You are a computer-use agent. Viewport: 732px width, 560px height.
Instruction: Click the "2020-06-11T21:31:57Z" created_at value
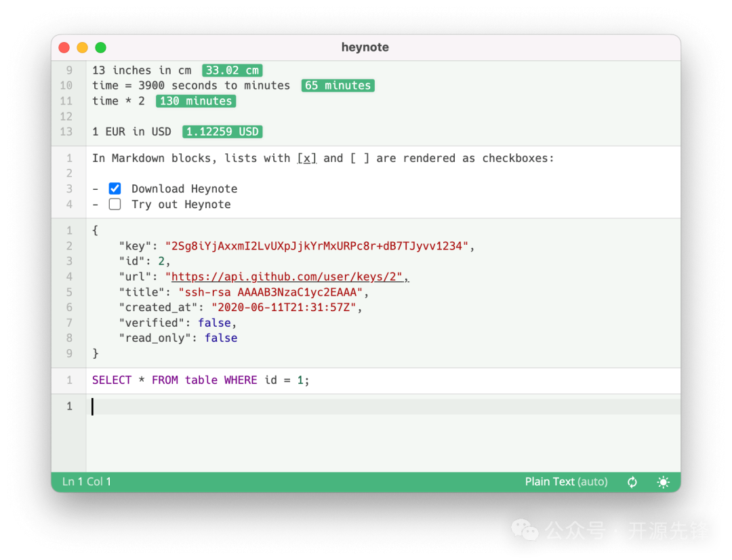pos(284,307)
